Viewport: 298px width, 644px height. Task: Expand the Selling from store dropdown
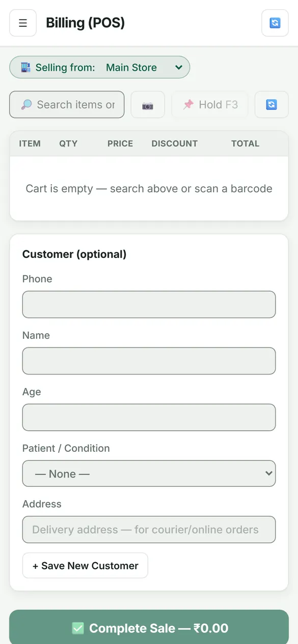[x=100, y=67]
